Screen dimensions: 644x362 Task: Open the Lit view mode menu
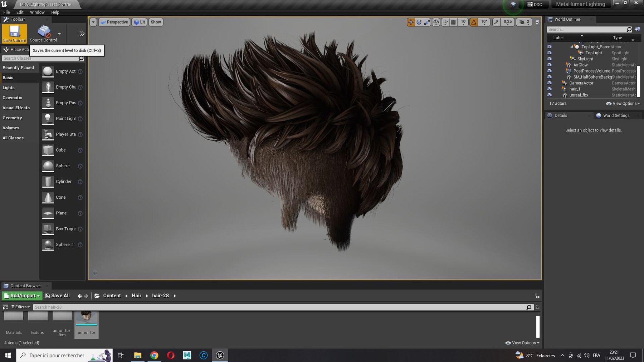click(140, 22)
